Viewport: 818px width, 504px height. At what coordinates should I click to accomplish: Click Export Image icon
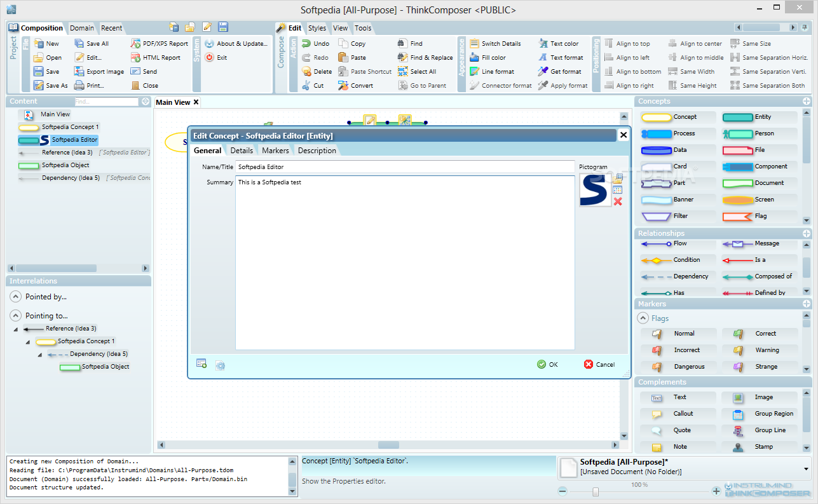pos(79,72)
